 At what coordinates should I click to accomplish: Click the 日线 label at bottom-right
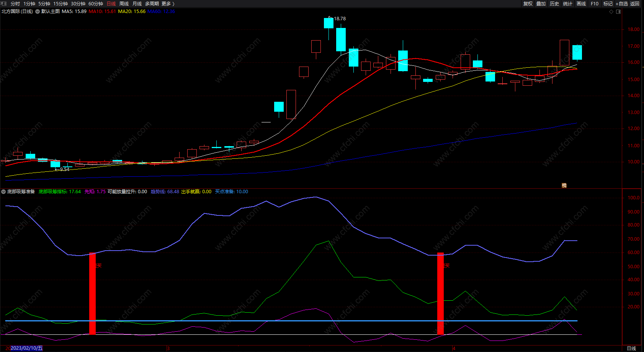[631, 348]
